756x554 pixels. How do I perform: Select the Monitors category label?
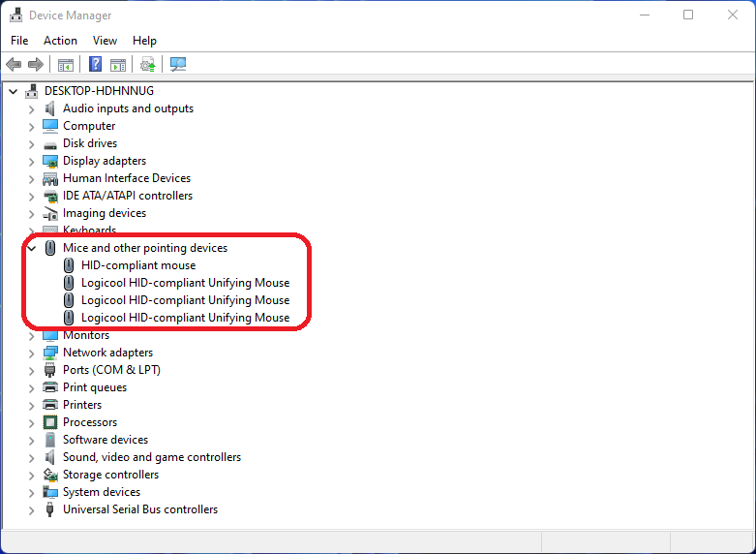click(86, 335)
